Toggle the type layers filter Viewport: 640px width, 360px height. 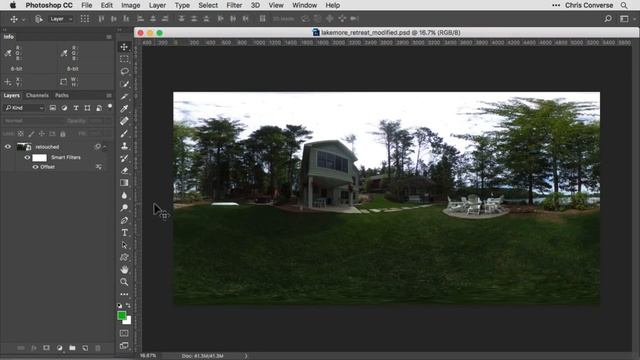pyautogui.click(x=76, y=108)
